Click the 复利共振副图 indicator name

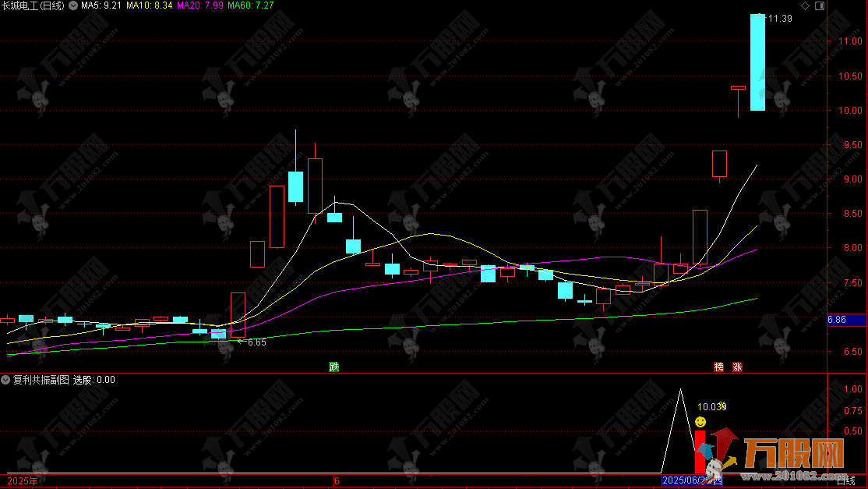[x=41, y=380]
